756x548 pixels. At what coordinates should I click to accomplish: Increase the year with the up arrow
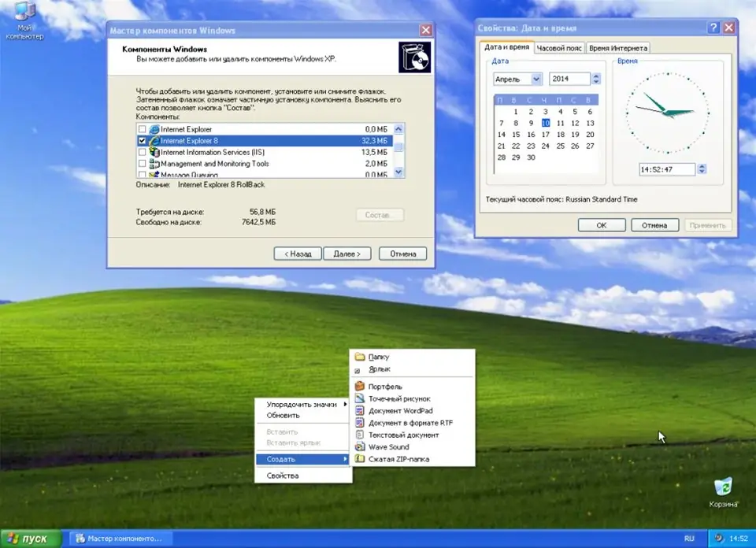tap(596, 76)
